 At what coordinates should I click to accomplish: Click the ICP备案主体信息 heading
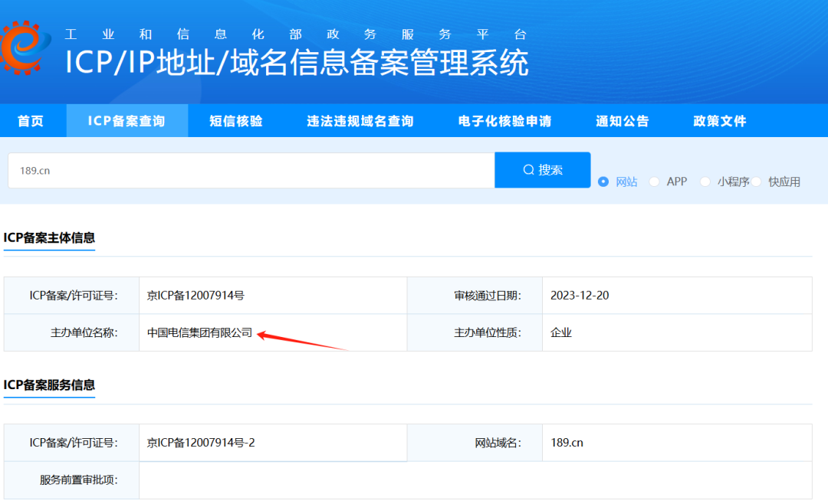click(49, 237)
